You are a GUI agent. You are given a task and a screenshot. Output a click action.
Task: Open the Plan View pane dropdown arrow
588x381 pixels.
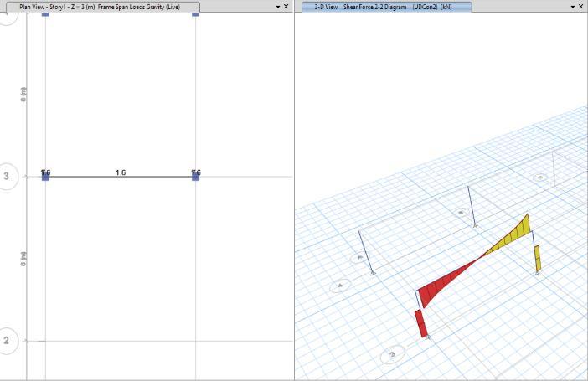tap(278, 7)
